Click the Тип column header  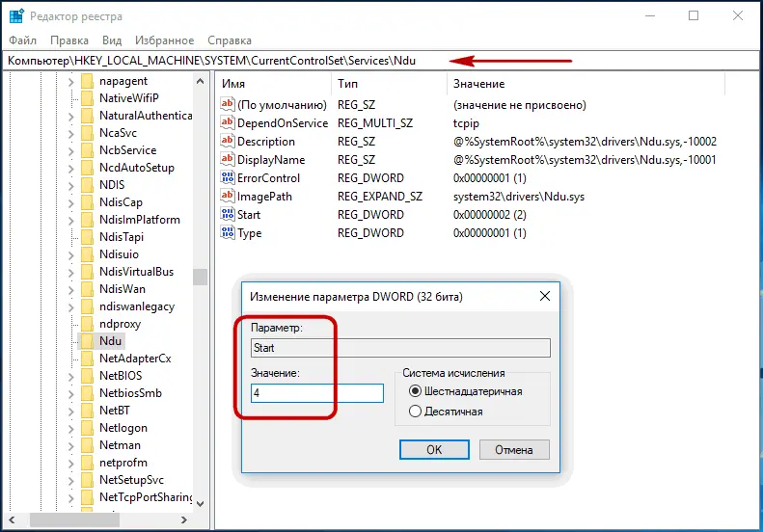pyautogui.click(x=389, y=84)
